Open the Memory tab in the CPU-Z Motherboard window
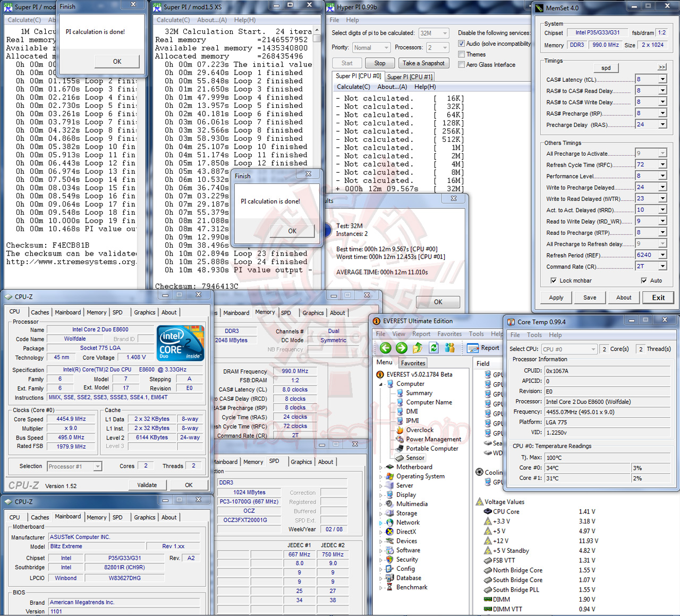680x616 pixels. coord(96,517)
